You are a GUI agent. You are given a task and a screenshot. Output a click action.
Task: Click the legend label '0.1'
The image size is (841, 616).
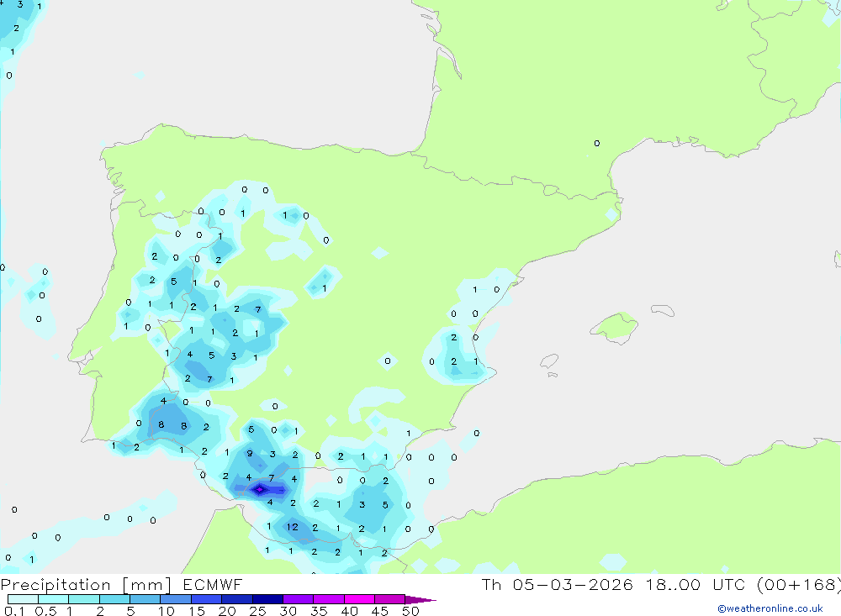[x=14, y=611]
